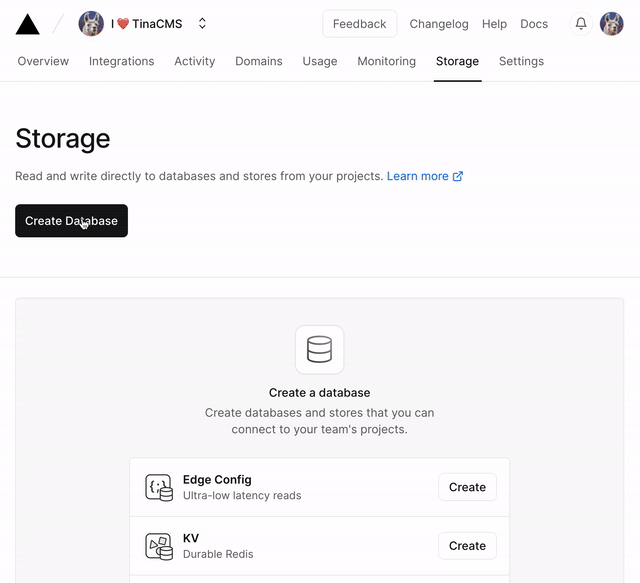Expand the team switcher chevrons
This screenshot has height=583, width=640.
tap(202, 24)
